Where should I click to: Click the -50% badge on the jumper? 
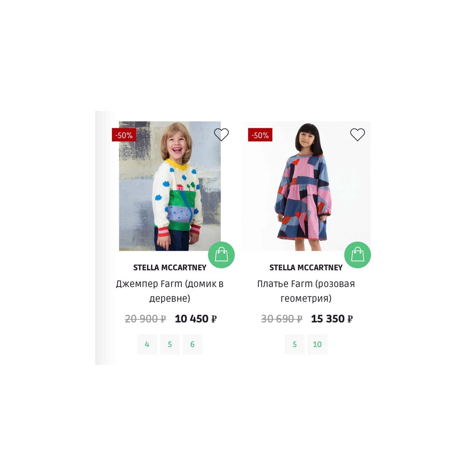pyautogui.click(x=124, y=135)
